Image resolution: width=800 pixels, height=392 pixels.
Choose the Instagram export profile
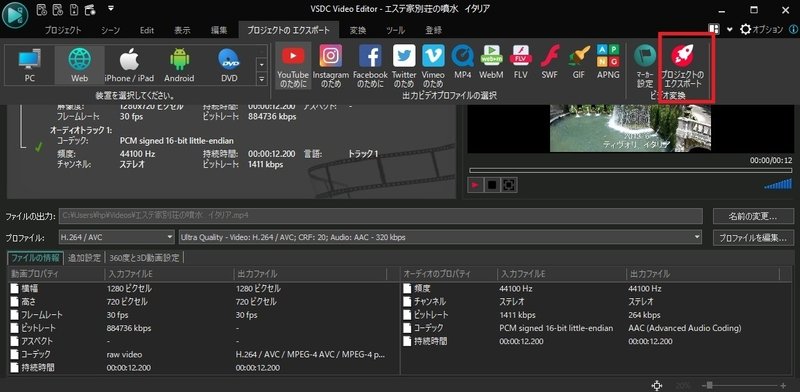coord(331,66)
